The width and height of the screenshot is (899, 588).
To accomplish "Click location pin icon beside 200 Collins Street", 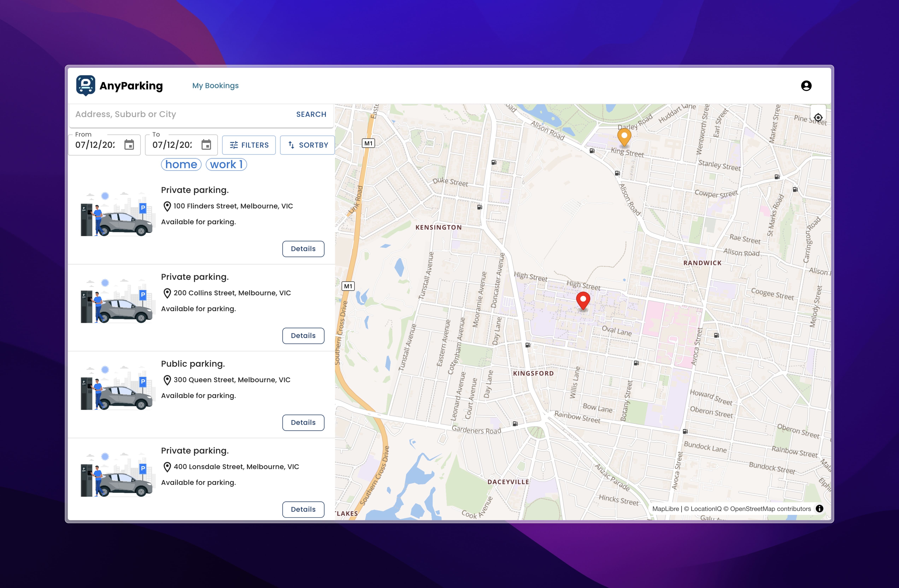I will (167, 293).
